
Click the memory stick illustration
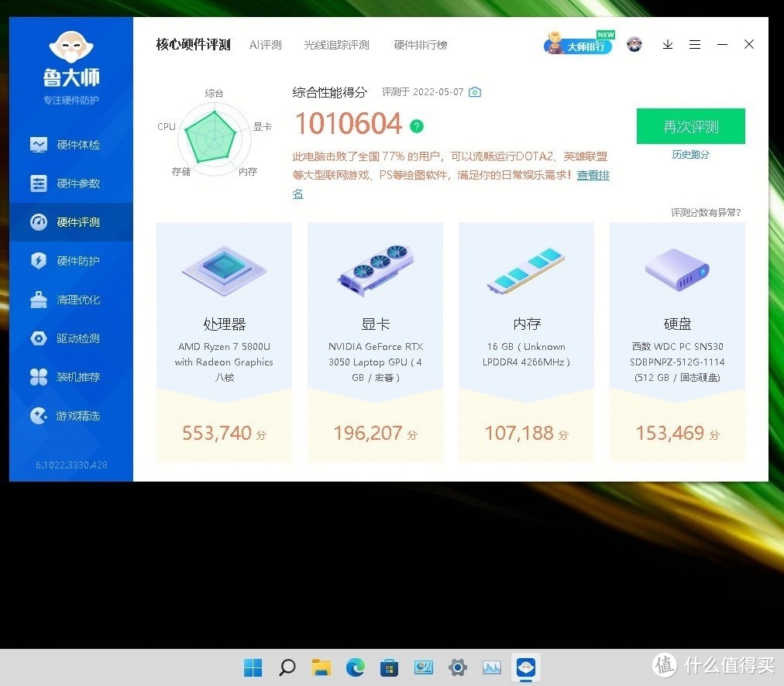526,271
